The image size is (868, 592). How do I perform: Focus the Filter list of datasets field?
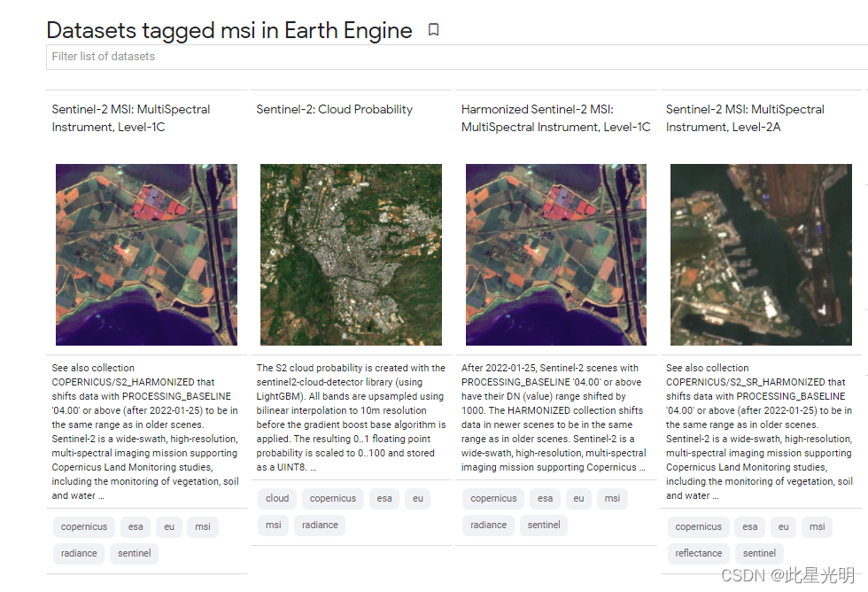457,57
